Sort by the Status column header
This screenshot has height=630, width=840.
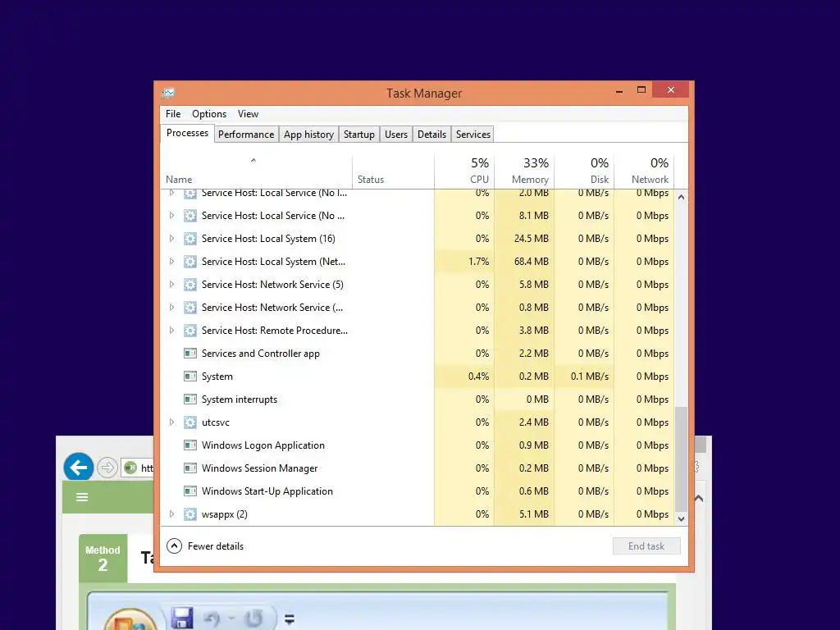[393, 171]
